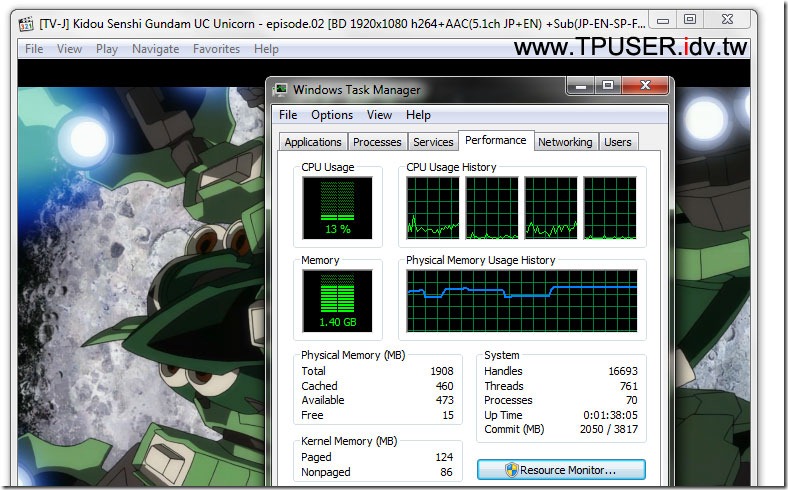This screenshot has height=490, width=788.
Task: Open Favorites menu in media player
Action: tap(216, 49)
